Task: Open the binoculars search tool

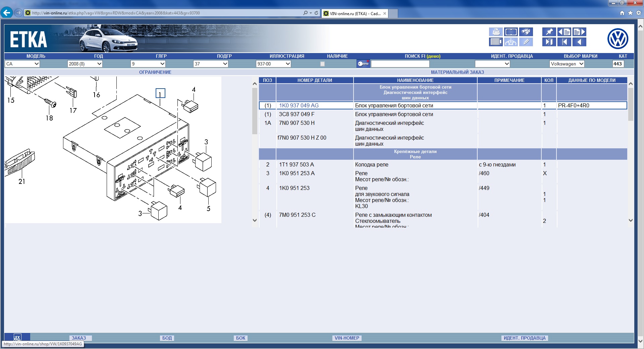Action: (x=526, y=32)
